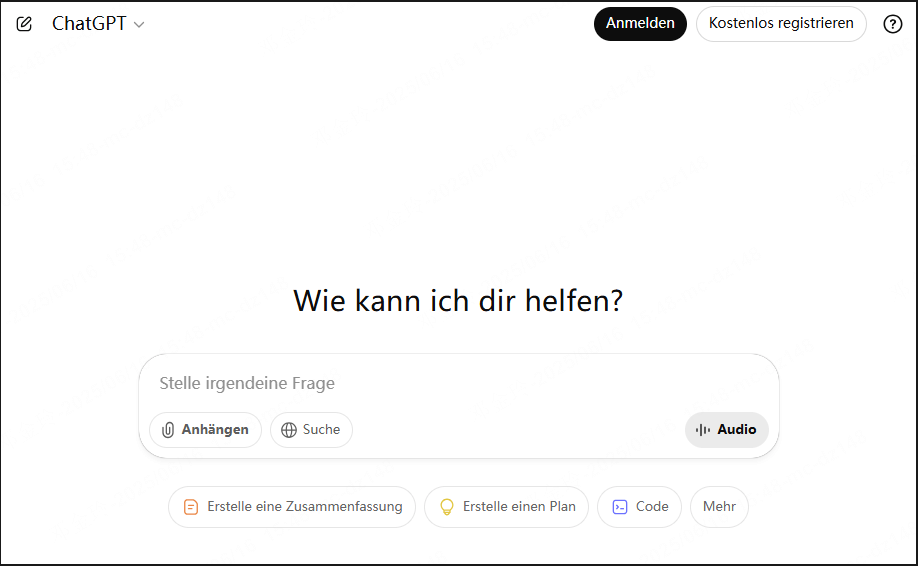The height and width of the screenshot is (566, 918).
Task: Attach a file with Anhängen button
Action: click(205, 430)
